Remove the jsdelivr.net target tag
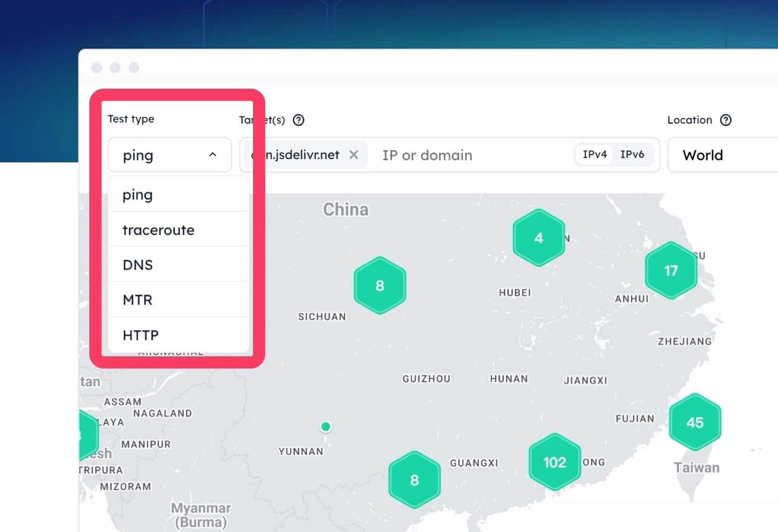Viewport: 778px width, 532px height. (x=354, y=155)
